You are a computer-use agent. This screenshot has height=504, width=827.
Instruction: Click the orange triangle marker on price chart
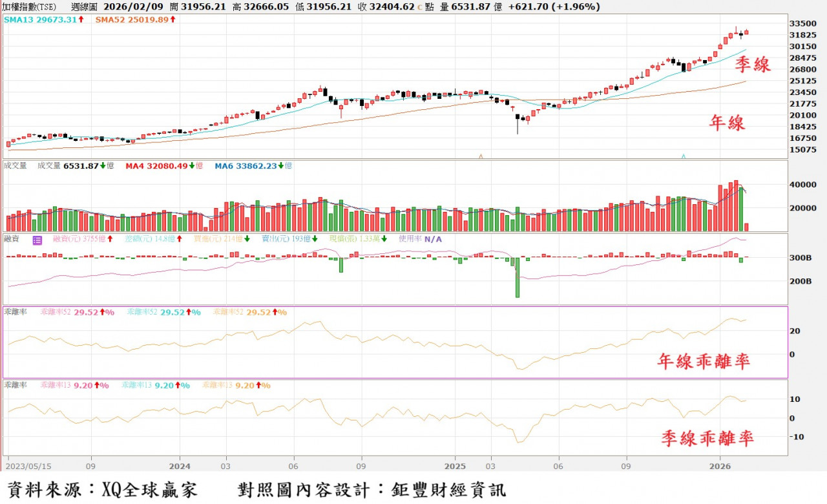click(480, 156)
